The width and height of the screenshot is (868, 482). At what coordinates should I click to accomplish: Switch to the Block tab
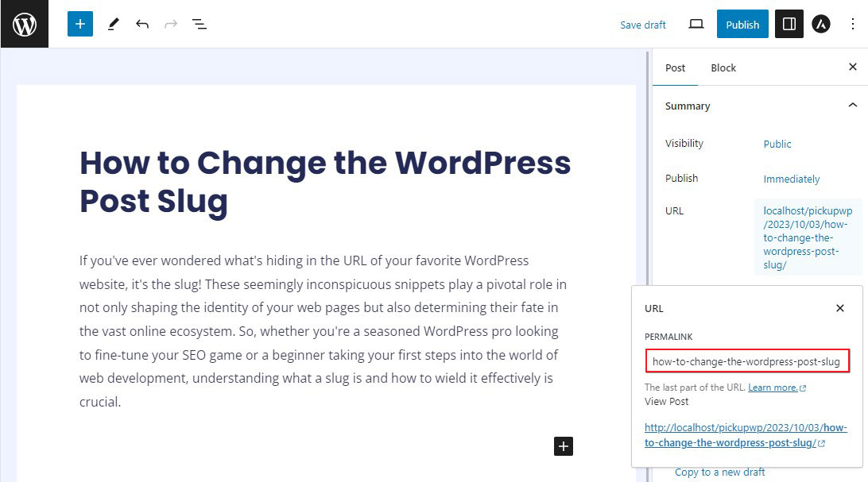pyautogui.click(x=723, y=68)
